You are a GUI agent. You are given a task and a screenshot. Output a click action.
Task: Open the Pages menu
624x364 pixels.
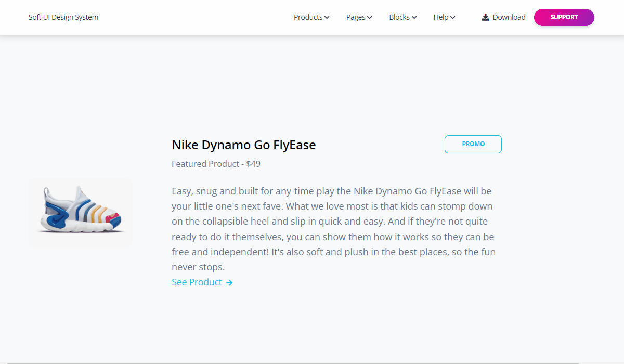click(359, 17)
